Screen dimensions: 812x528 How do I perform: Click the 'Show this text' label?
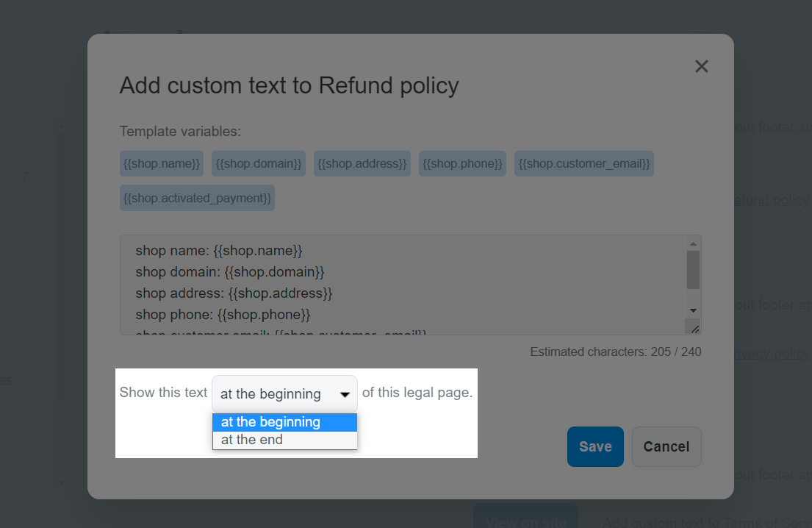point(163,393)
